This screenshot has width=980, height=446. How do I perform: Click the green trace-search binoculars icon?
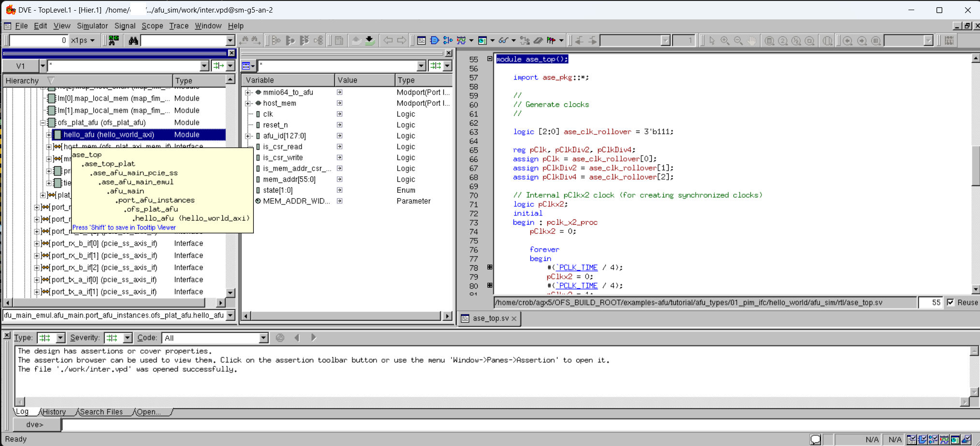click(114, 41)
